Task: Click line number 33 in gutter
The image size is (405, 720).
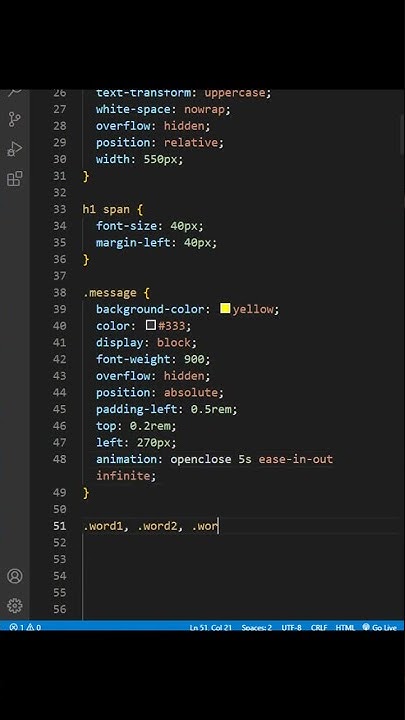Action: pyautogui.click(x=60, y=209)
